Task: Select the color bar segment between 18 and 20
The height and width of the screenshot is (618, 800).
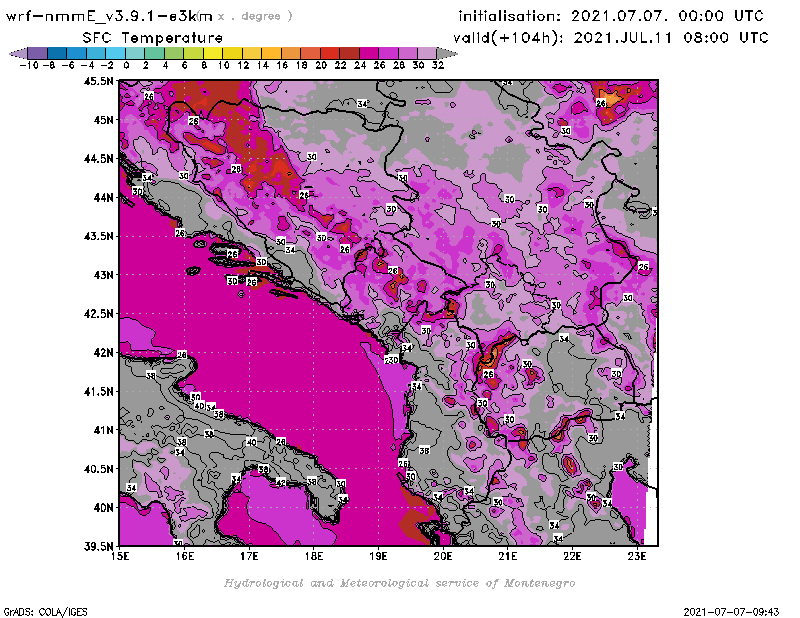Action: (x=310, y=53)
